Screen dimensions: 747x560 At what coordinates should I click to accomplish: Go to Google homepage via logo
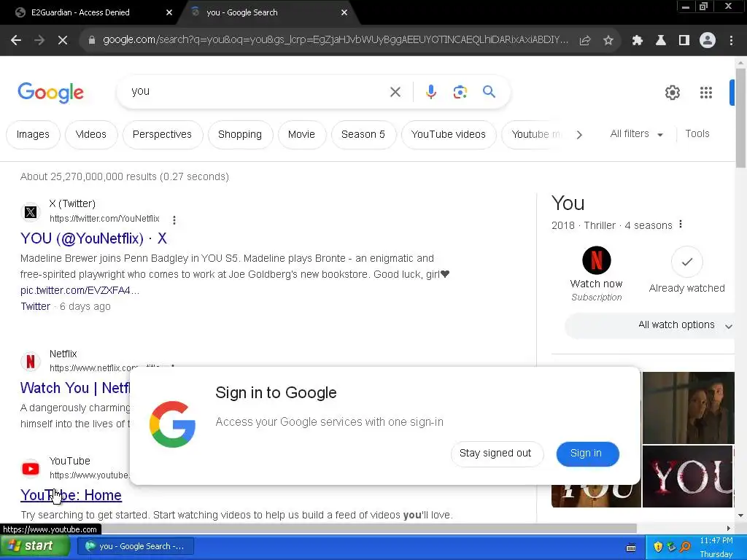pos(51,93)
